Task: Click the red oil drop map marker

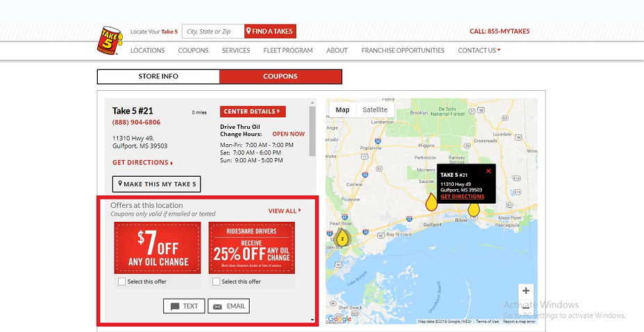Action: (431, 202)
